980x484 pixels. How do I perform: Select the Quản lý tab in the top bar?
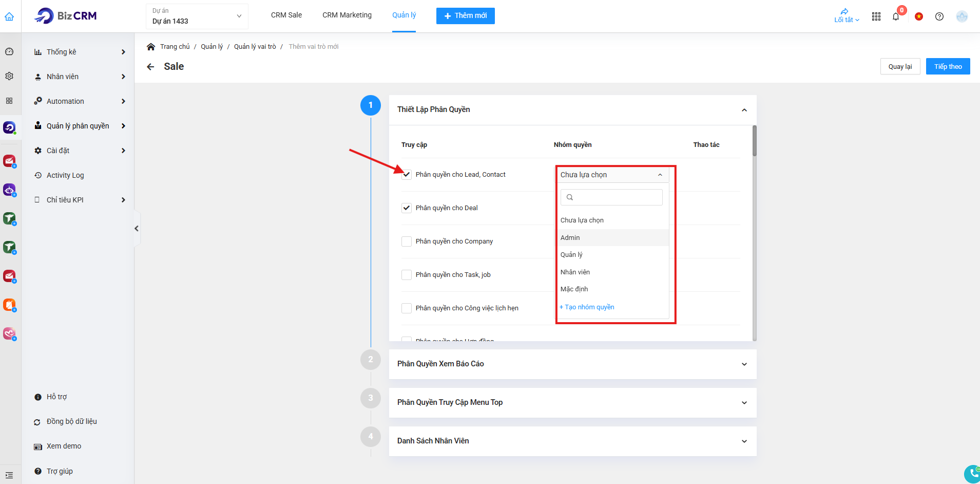[404, 15]
